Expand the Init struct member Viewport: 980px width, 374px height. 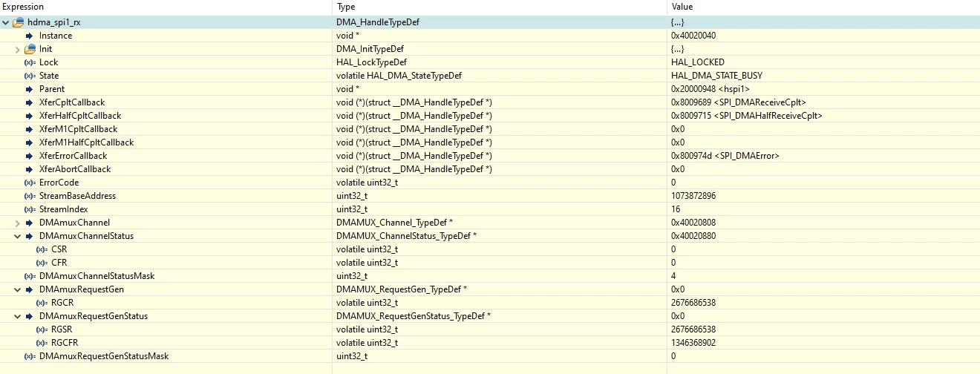point(17,49)
